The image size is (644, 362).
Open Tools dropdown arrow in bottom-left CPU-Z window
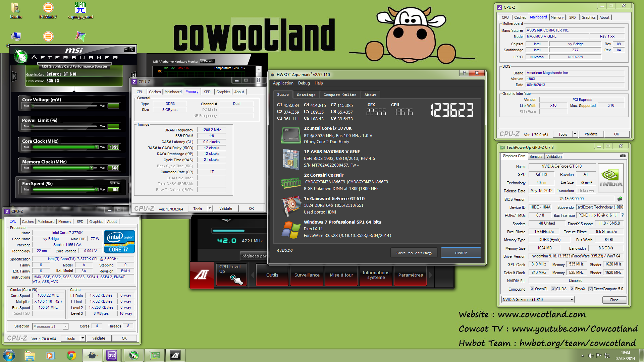(83, 338)
